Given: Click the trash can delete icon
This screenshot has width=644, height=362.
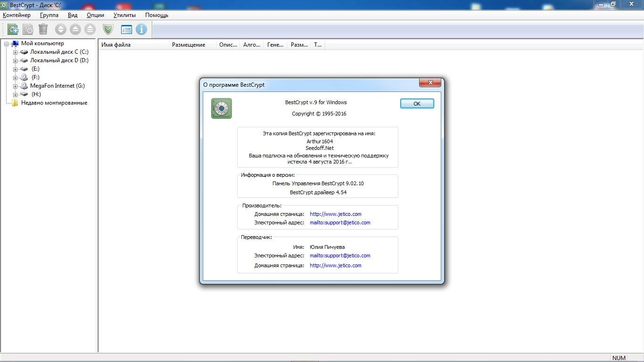Looking at the screenshot, I should tap(43, 29).
